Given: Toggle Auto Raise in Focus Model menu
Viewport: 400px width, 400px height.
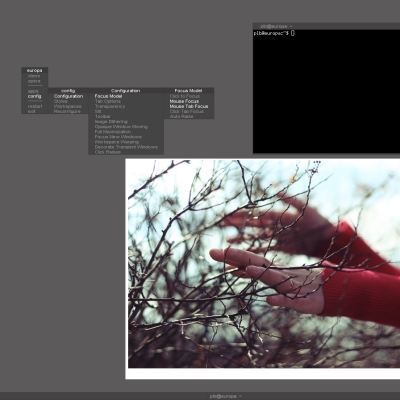Looking at the screenshot, I should [189, 117].
